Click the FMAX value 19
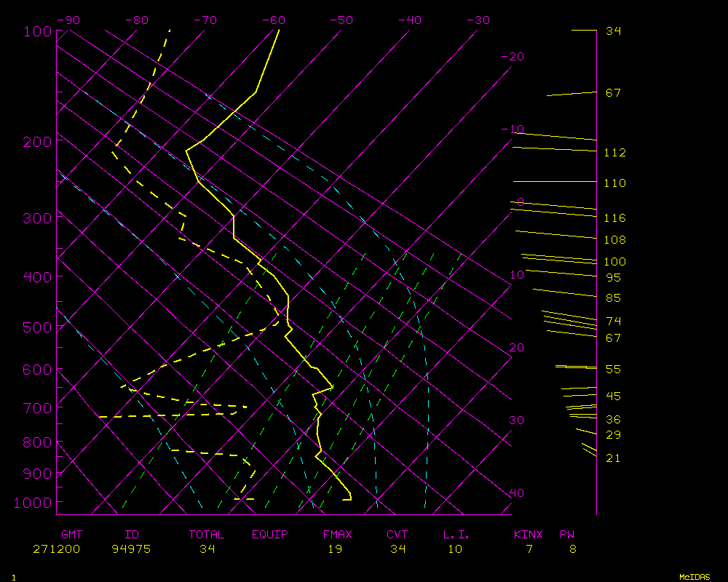 pos(334,549)
